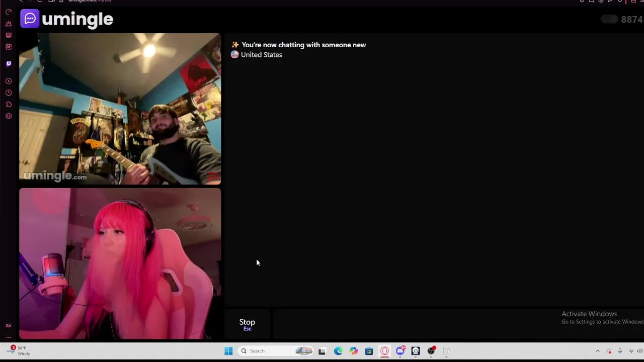Open Microsoft Store from the taskbar
644x362 pixels.
[x=369, y=351]
